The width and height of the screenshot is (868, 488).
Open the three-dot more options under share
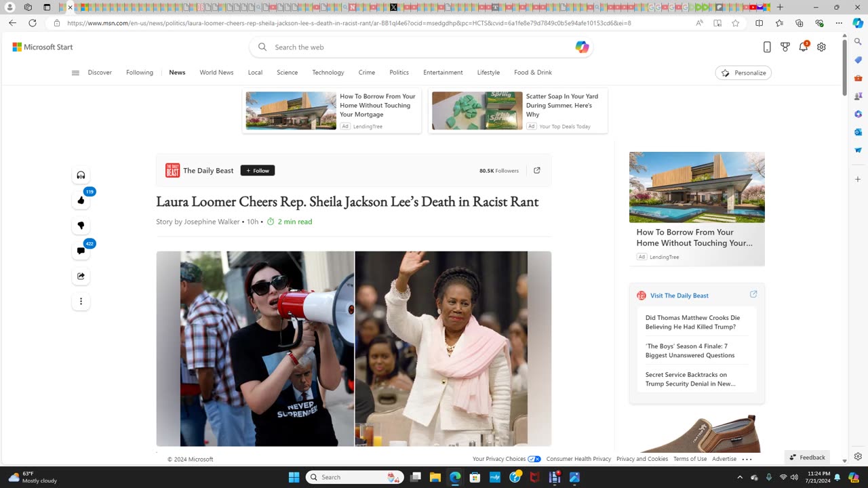click(81, 301)
